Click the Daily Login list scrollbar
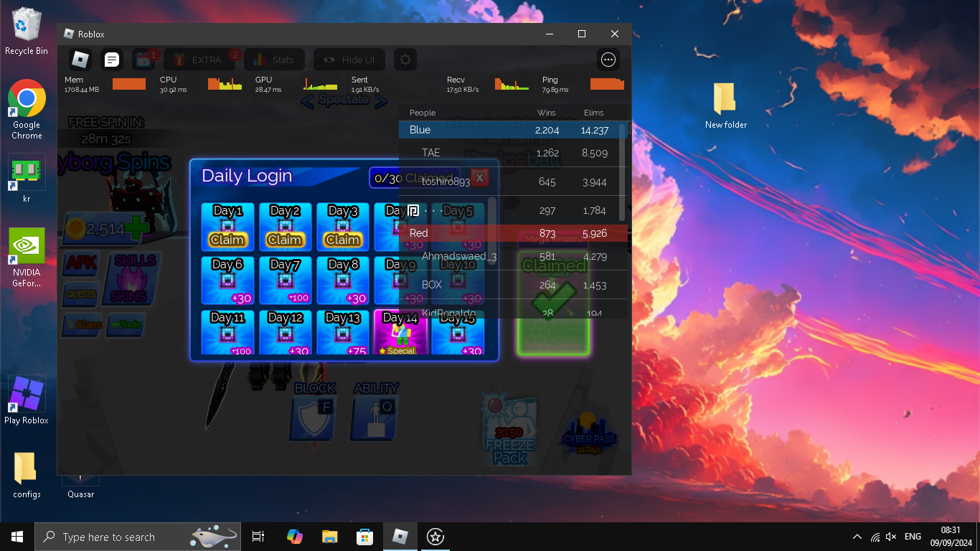Image resolution: width=980 pixels, height=551 pixels. (492, 231)
